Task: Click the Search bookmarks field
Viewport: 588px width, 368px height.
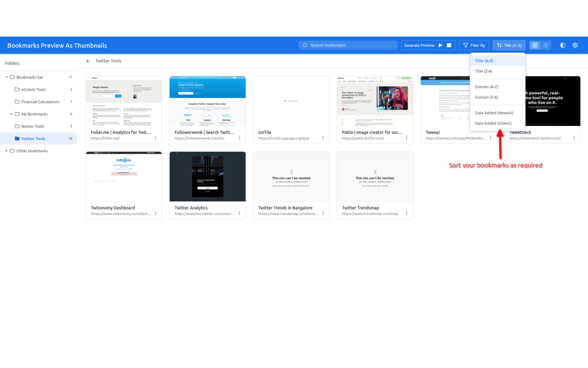Action: pyautogui.click(x=348, y=45)
